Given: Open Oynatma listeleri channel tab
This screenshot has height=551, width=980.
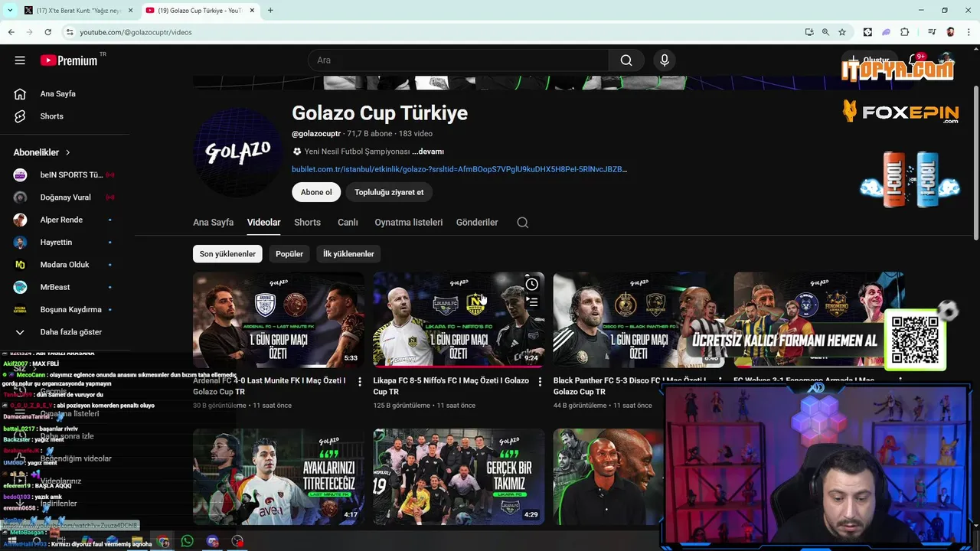Looking at the screenshot, I should pos(409,223).
